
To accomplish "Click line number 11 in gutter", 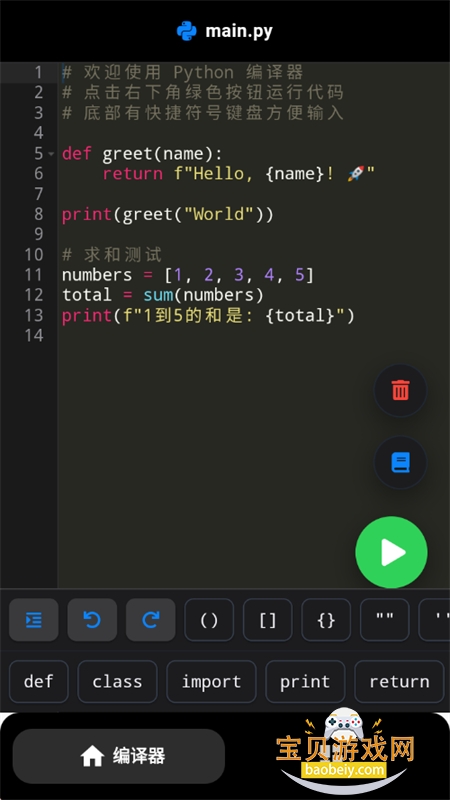I will (34, 275).
